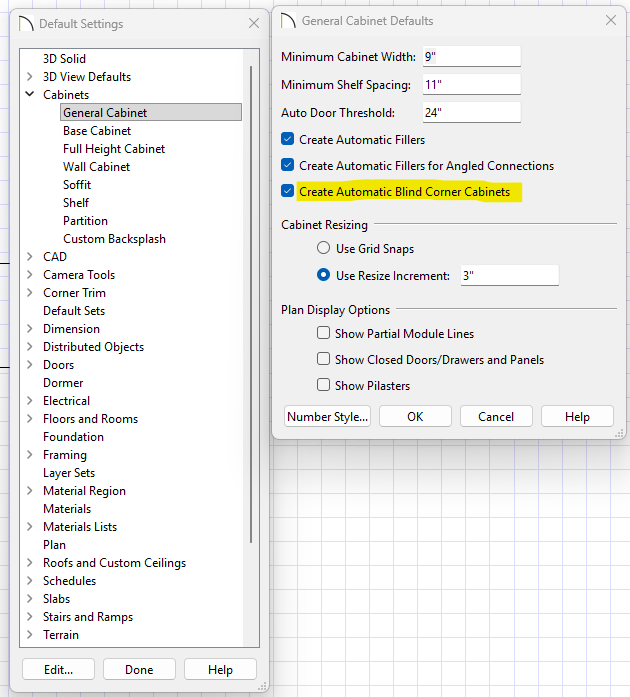The width and height of the screenshot is (630, 697).
Task: Uncheck Create Automatic Blind Corner Cabinets
Action: click(x=288, y=192)
